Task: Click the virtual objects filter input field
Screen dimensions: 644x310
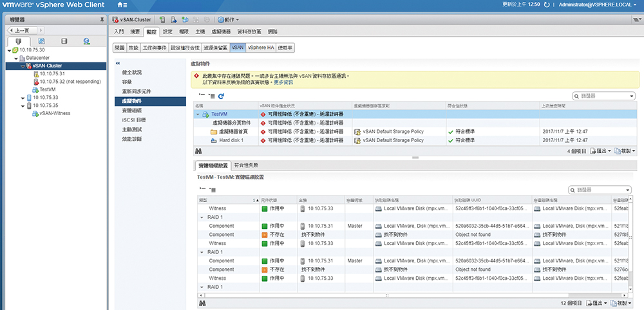Action: click(604, 96)
